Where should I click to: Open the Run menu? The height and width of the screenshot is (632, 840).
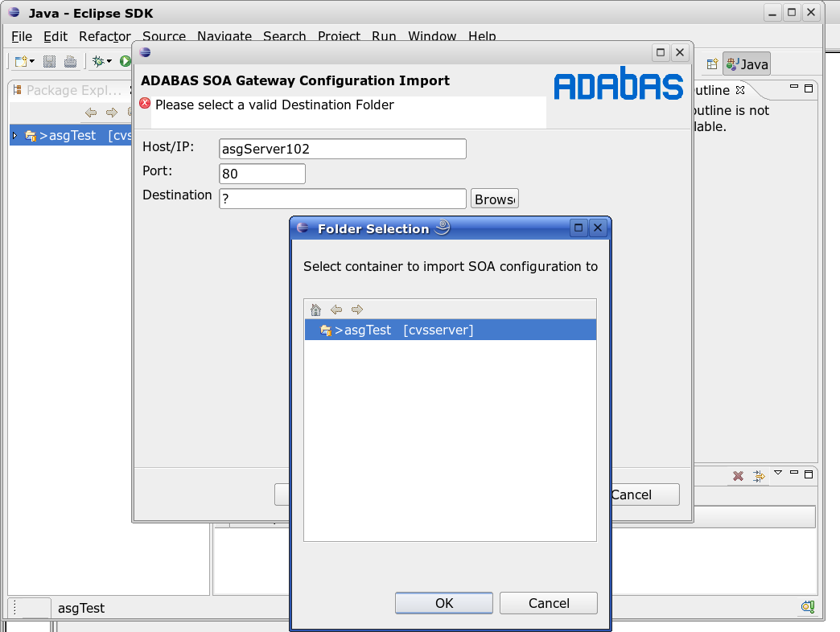(384, 35)
